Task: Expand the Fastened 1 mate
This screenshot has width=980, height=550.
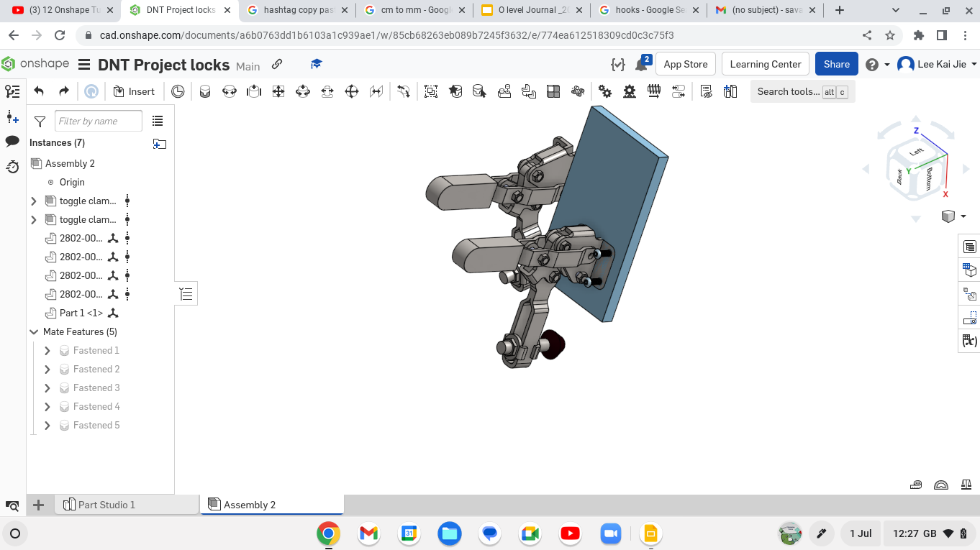Action: pos(47,351)
